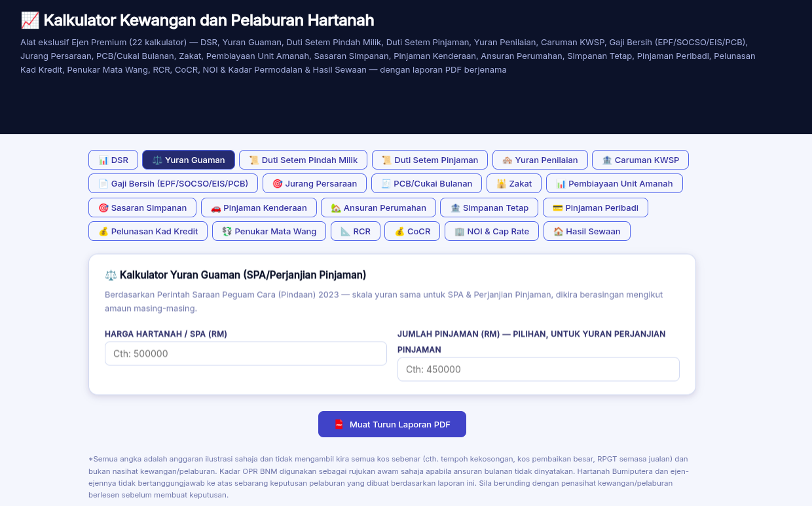This screenshot has width=812, height=506.
Task: Open the CoCR calculator tab
Action: click(413, 231)
